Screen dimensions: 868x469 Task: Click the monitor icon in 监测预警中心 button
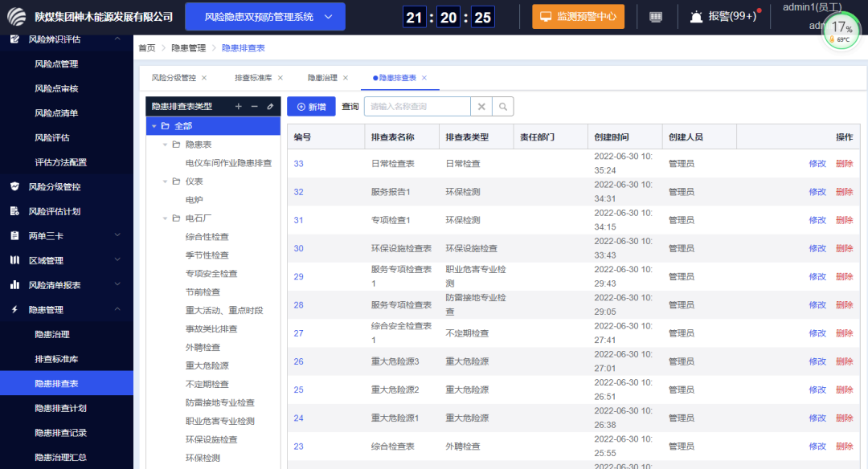pos(546,17)
